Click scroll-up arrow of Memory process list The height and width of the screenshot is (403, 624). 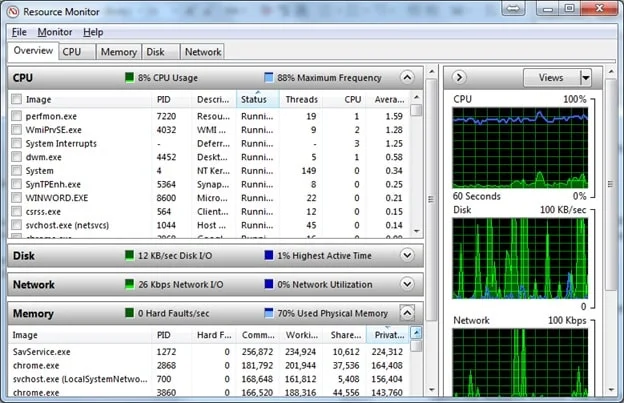pyautogui.click(x=416, y=332)
